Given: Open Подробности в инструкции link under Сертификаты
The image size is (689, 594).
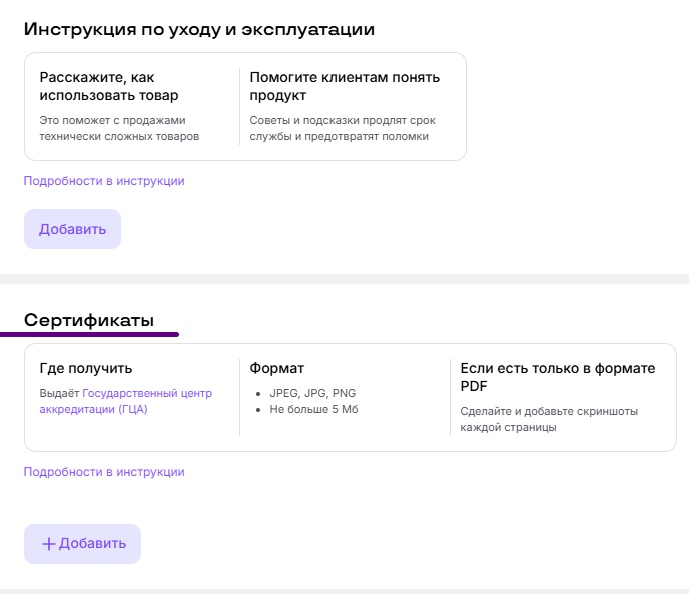Looking at the screenshot, I should (104, 472).
